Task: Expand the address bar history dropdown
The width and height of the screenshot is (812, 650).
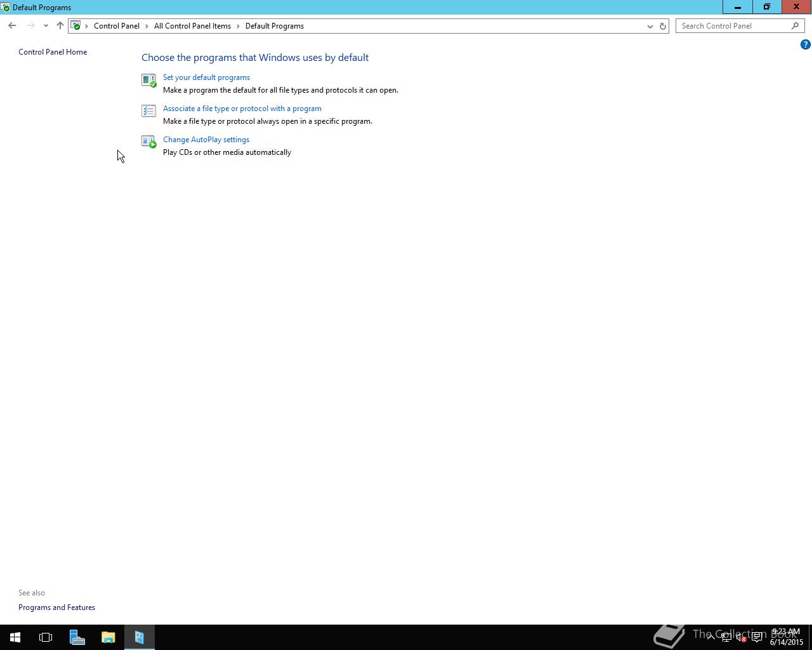Action: tap(650, 26)
